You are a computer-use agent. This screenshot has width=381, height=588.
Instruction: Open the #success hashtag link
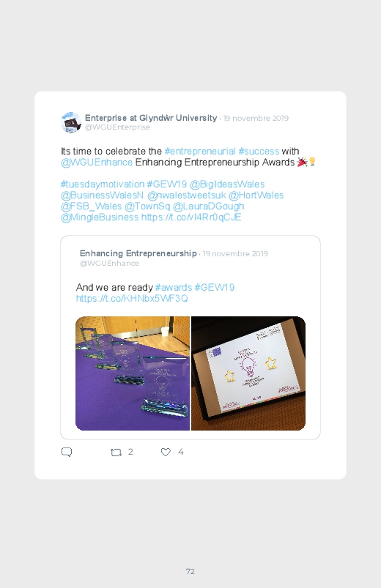click(x=259, y=151)
